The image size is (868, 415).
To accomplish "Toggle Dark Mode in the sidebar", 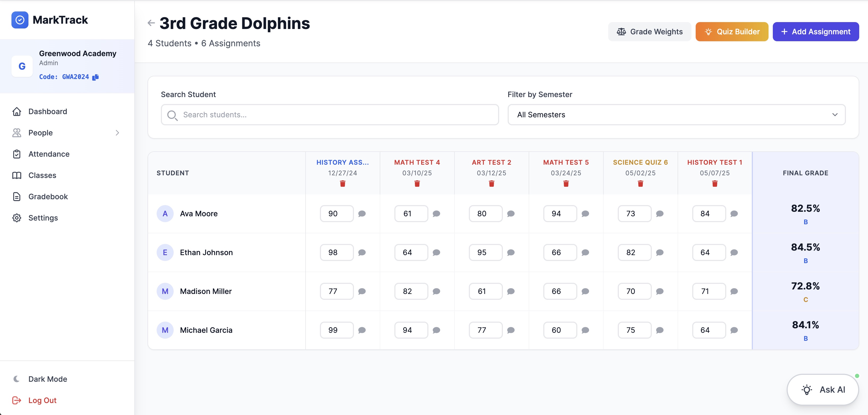I will [47, 379].
